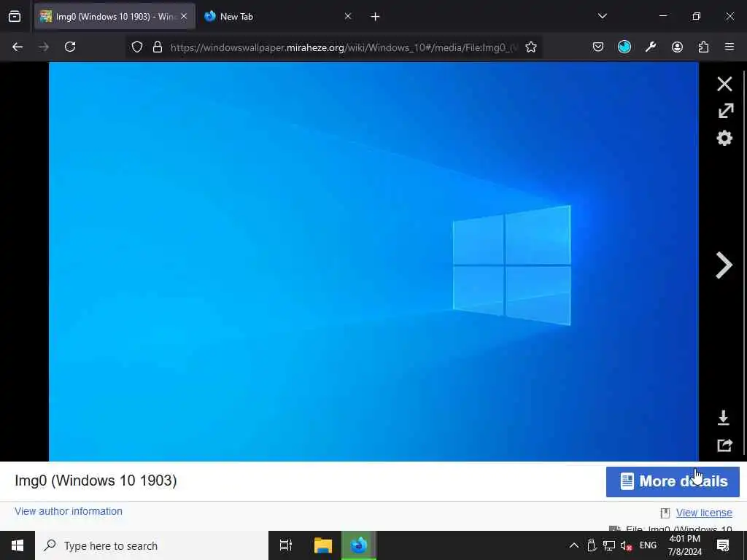Viewport: 747px width, 560px height.
Task: Open the wrench developer tools icon
Action: (651, 47)
